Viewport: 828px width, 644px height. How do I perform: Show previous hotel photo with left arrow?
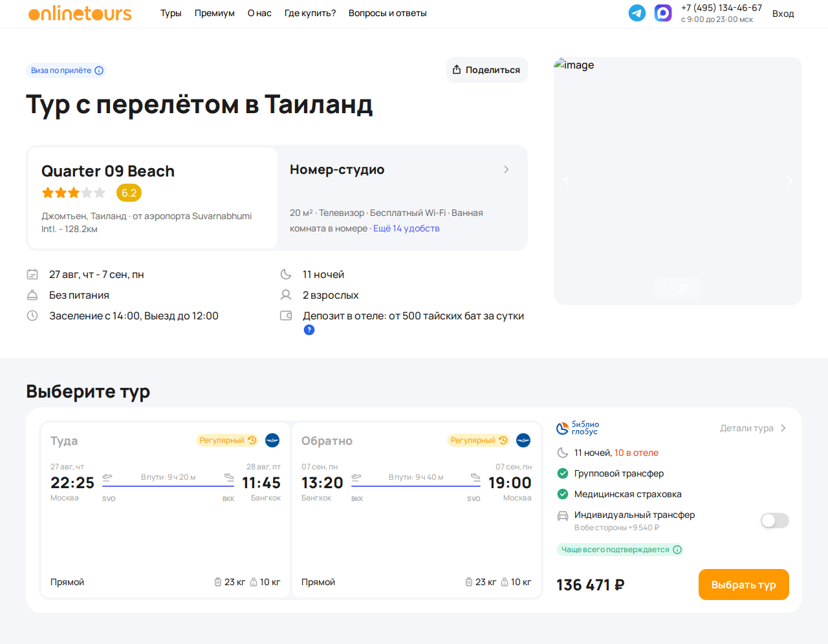[566, 181]
